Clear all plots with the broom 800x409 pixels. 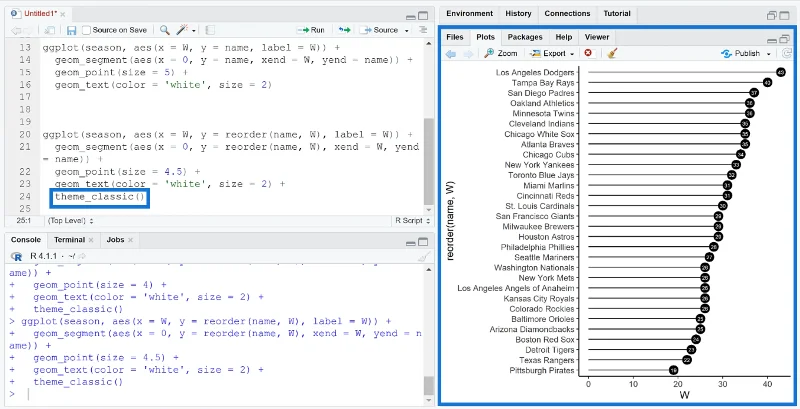[x=613, y=53]
